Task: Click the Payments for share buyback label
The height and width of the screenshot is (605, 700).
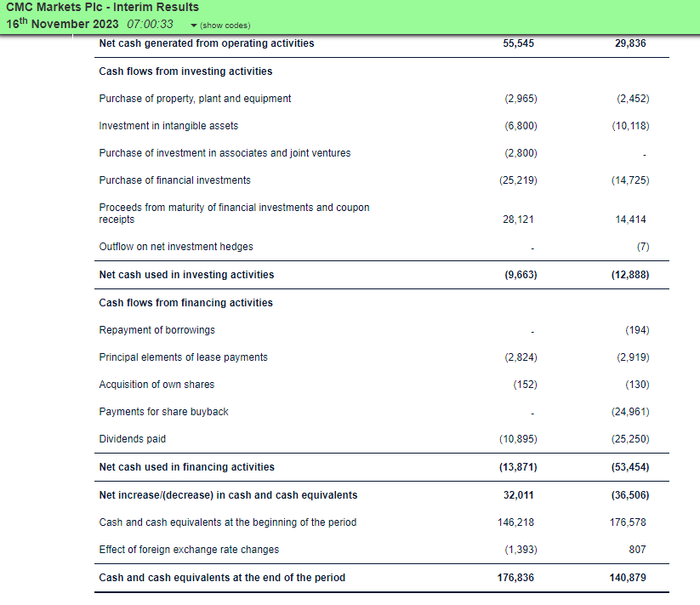Action: click(163, 412)
